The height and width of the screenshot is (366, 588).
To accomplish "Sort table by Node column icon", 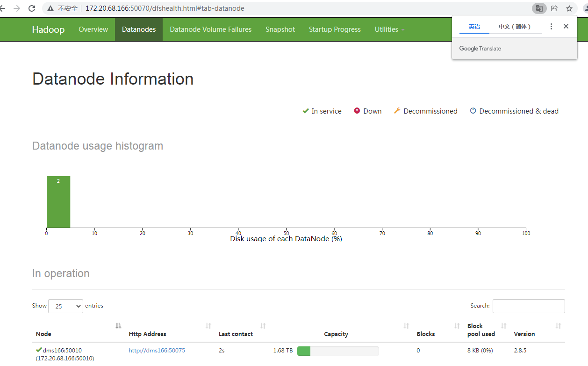I will [119, 326].
